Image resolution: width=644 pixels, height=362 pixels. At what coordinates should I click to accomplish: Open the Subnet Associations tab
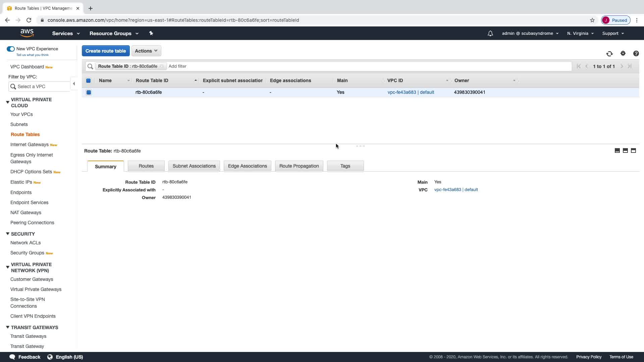[194, 166]
